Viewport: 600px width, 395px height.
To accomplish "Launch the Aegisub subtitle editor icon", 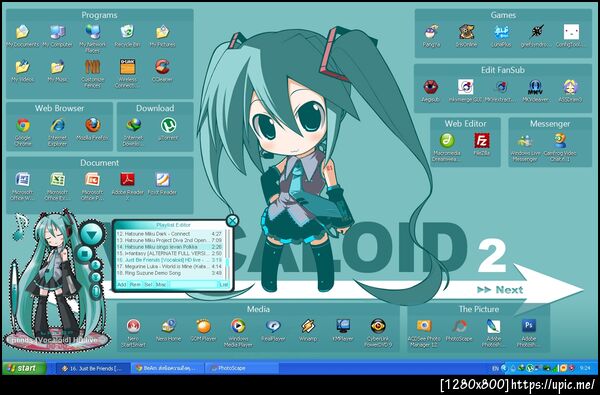I will (431, 87).
